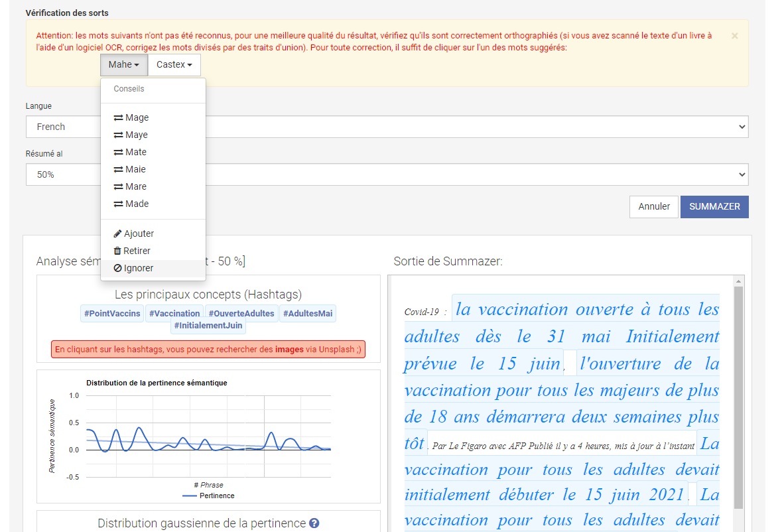This screenshot has height=532, width=784.
Task: Click the Annuler button
Action: pos(653,207)
